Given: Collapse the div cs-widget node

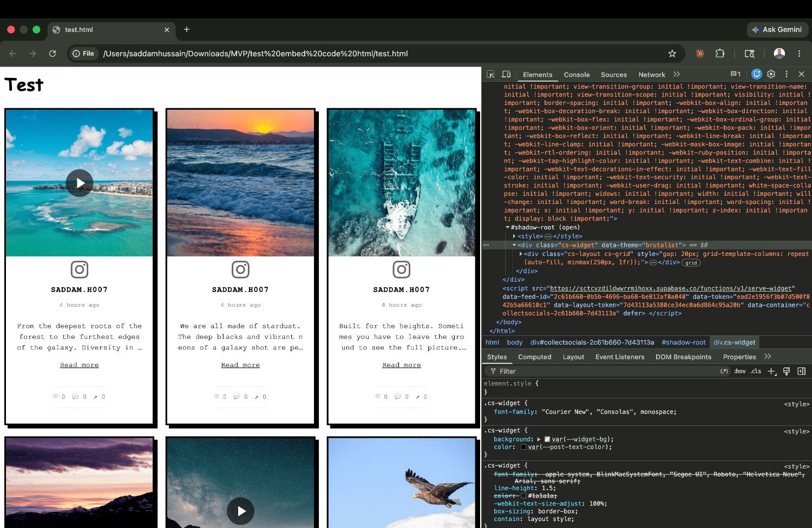Looking at the screenshot, I should [x=514, y=245].
